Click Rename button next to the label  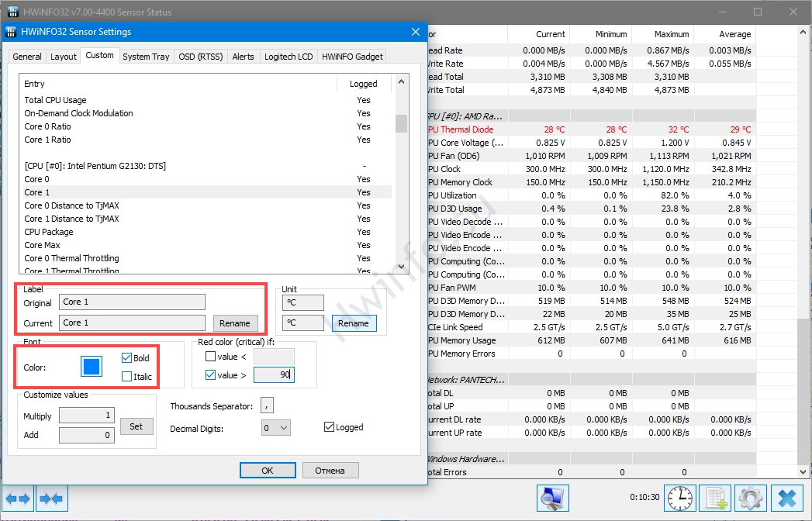coord(234,323)
